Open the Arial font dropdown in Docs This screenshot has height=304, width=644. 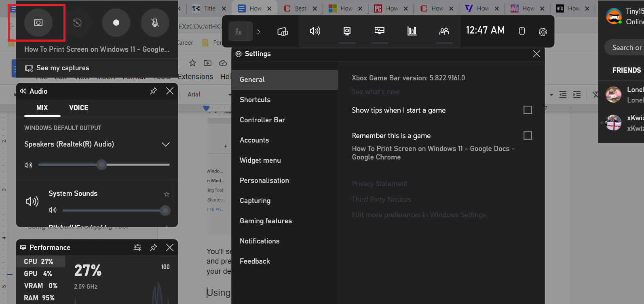(209, 94)
